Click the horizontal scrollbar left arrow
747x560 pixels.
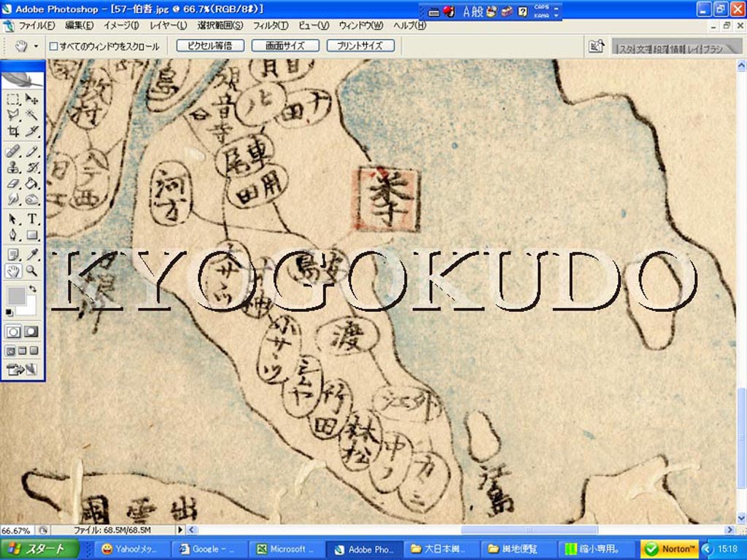[192, 529]
